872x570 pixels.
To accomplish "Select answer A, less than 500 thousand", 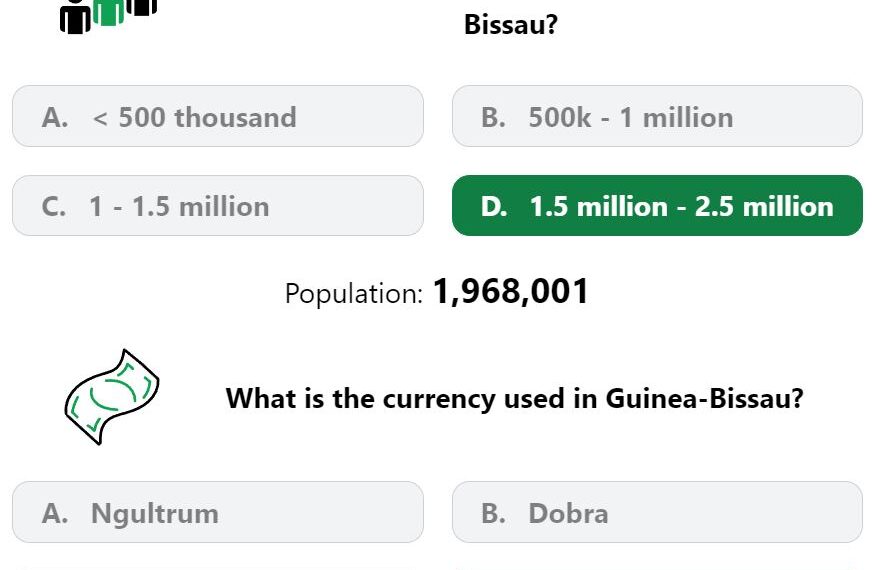I will (x=218, y=116).
